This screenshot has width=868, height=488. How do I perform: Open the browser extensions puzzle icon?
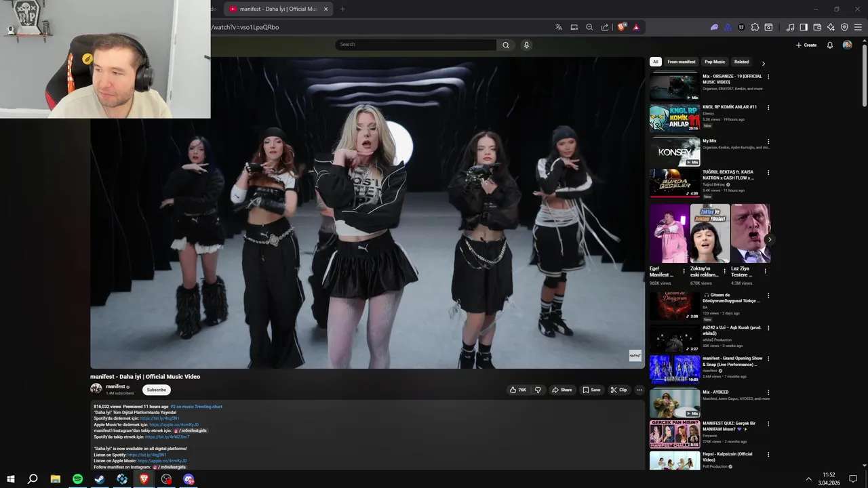(x=755, y=27)
